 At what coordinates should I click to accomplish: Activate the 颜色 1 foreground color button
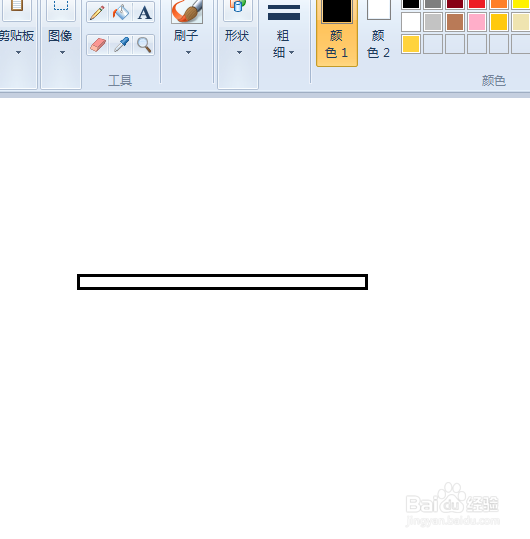pyautogui.click(x=337, y=33)
